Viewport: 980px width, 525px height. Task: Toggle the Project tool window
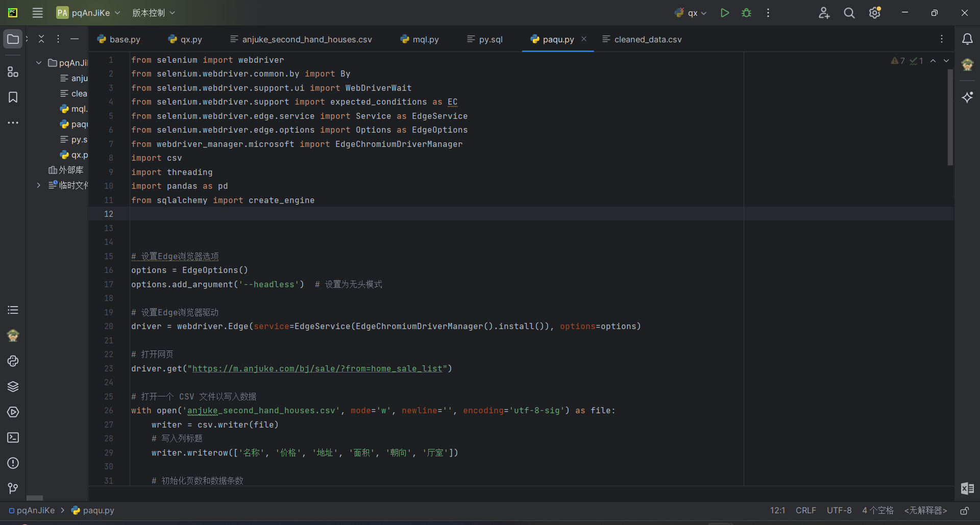click(x=13, y=39)
